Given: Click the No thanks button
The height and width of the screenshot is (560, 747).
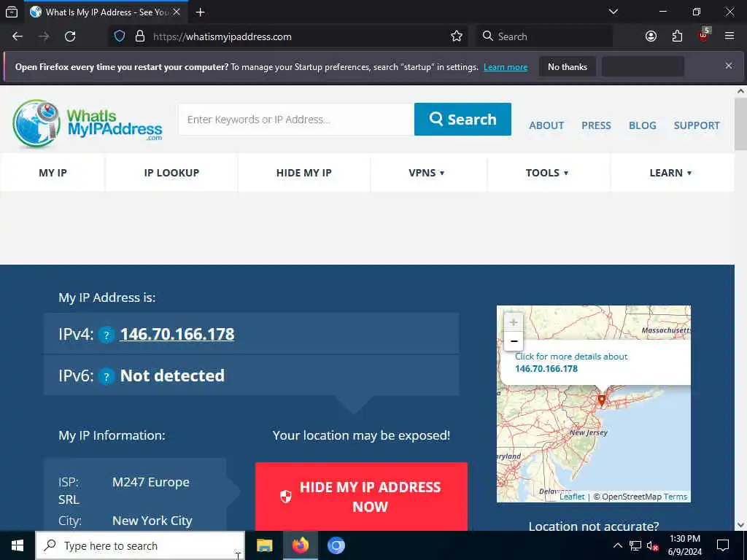Looking at the screenshot, I should coord(568,66).
